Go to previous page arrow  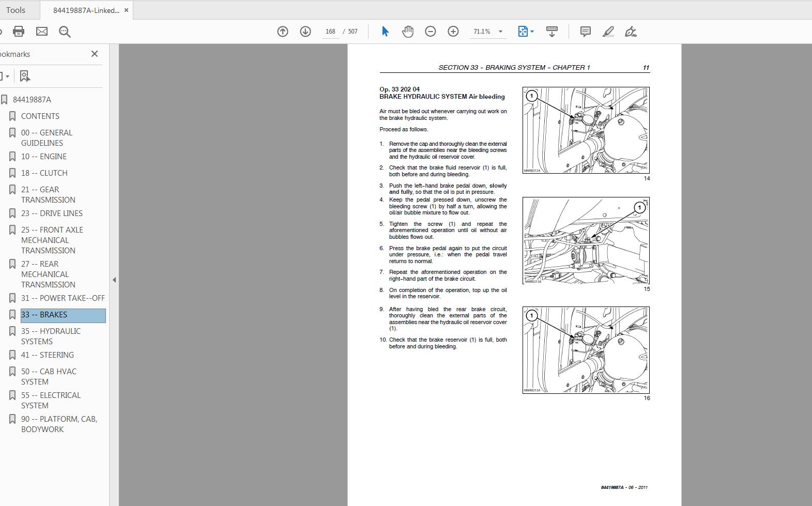click(x=283, y=32)
